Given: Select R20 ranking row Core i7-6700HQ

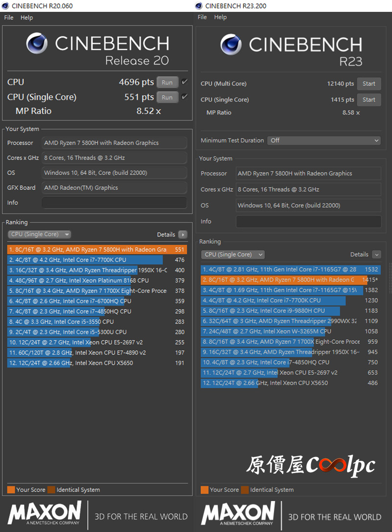Looking at the screenshot, I should pyautogui.click(x=97, y=301).
